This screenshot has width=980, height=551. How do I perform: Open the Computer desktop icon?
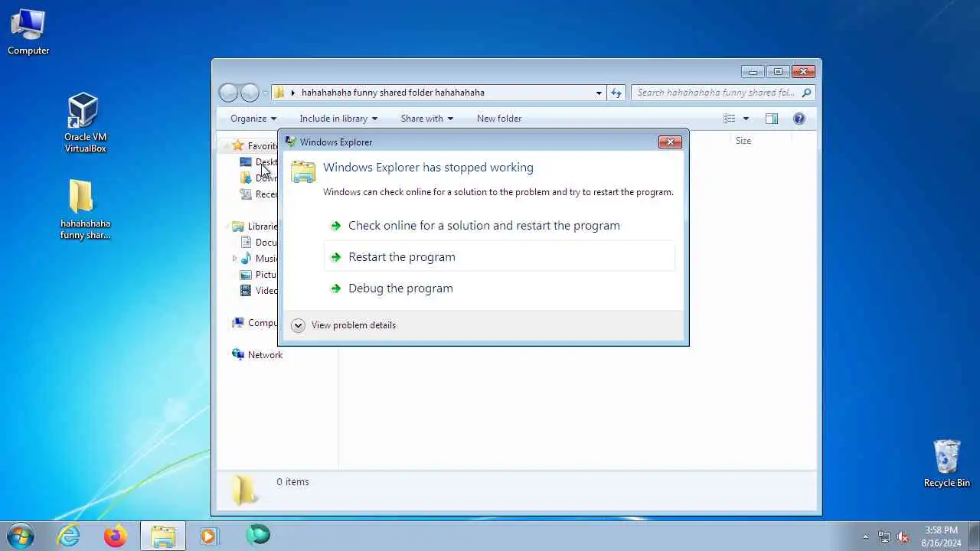(x=28, y=32)
